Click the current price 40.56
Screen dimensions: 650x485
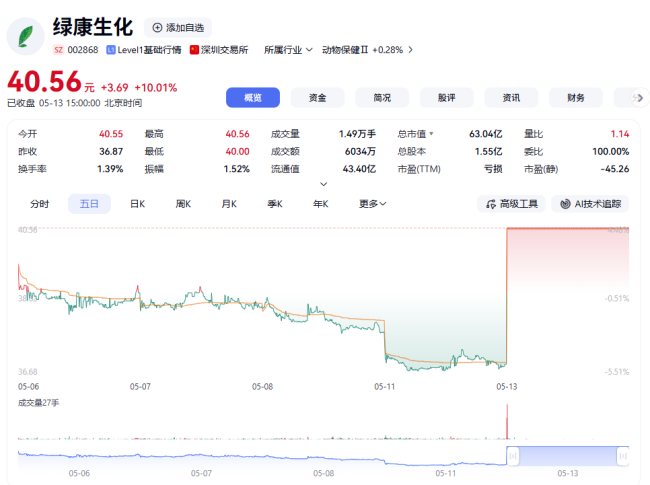44,81
